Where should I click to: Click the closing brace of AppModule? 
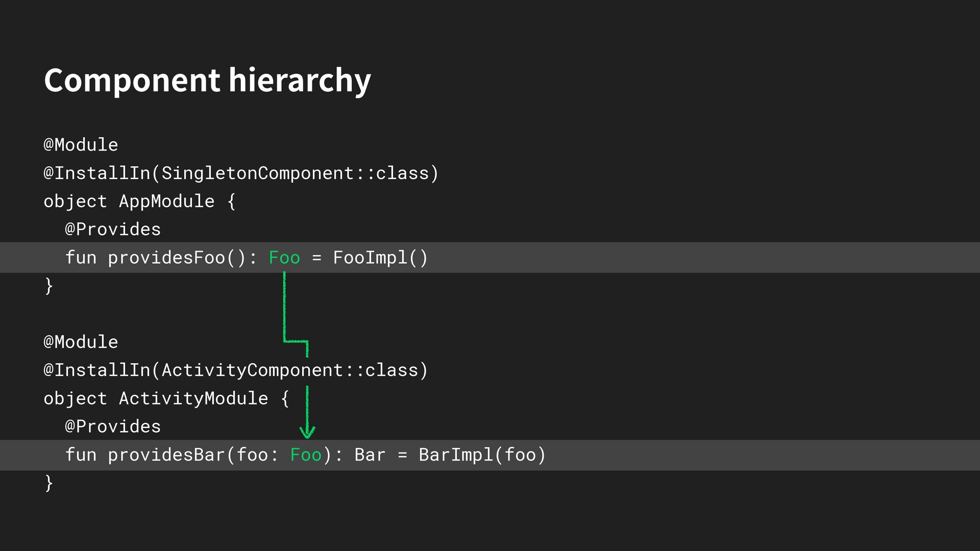49,286
